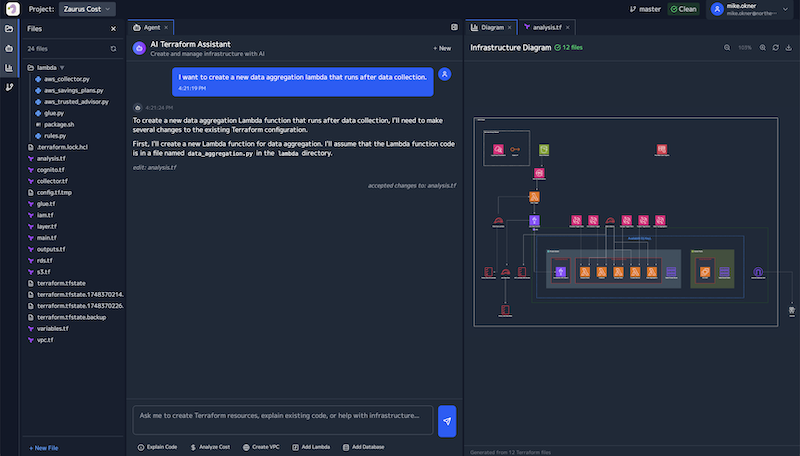Click the Create VPC quick action
Screen dimensions: 800x456
261,447
